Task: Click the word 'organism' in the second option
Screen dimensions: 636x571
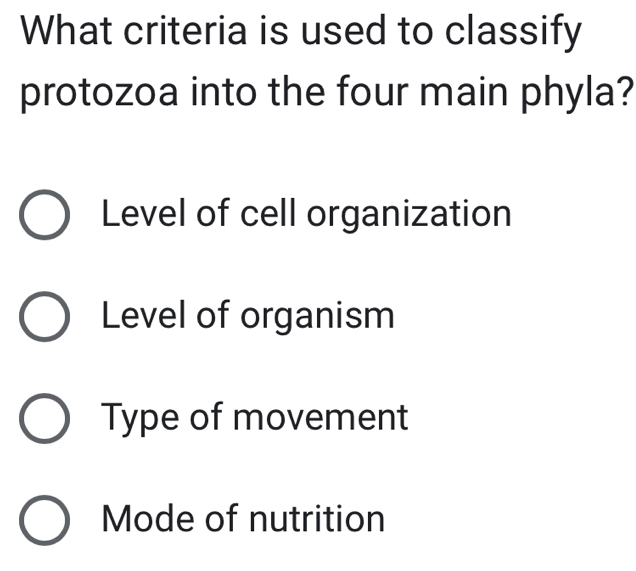Action: [x=319, y=319]
